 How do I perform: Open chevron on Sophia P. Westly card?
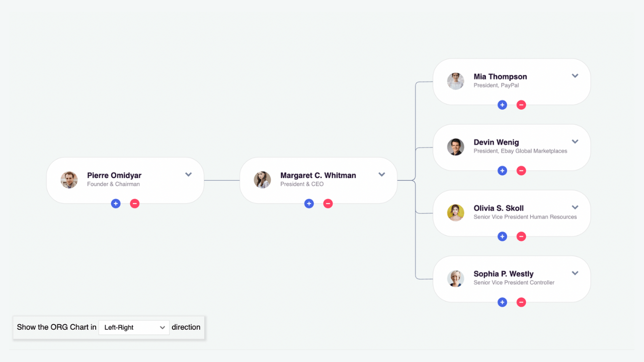pyautogui.click(x=575, y=274)
